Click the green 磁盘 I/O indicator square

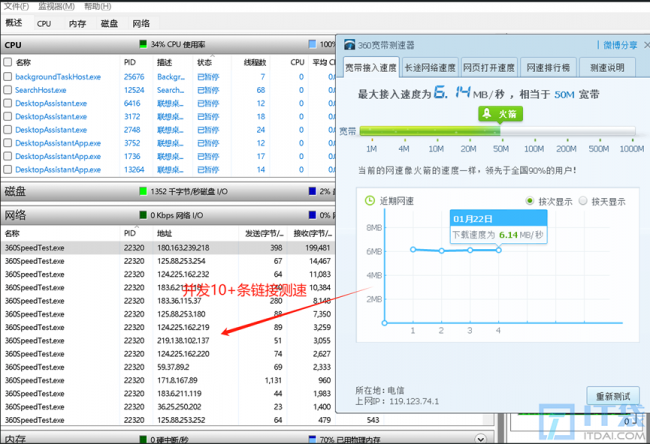point(143,191)
